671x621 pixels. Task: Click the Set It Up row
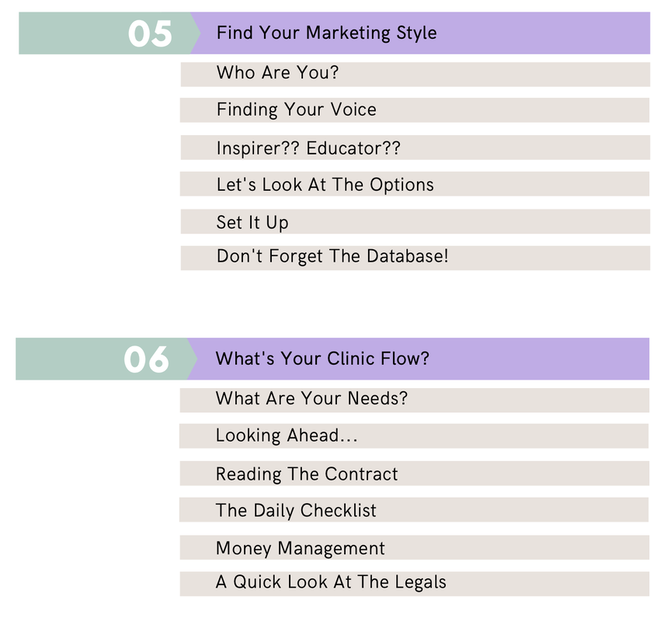[x=415, y=222]
